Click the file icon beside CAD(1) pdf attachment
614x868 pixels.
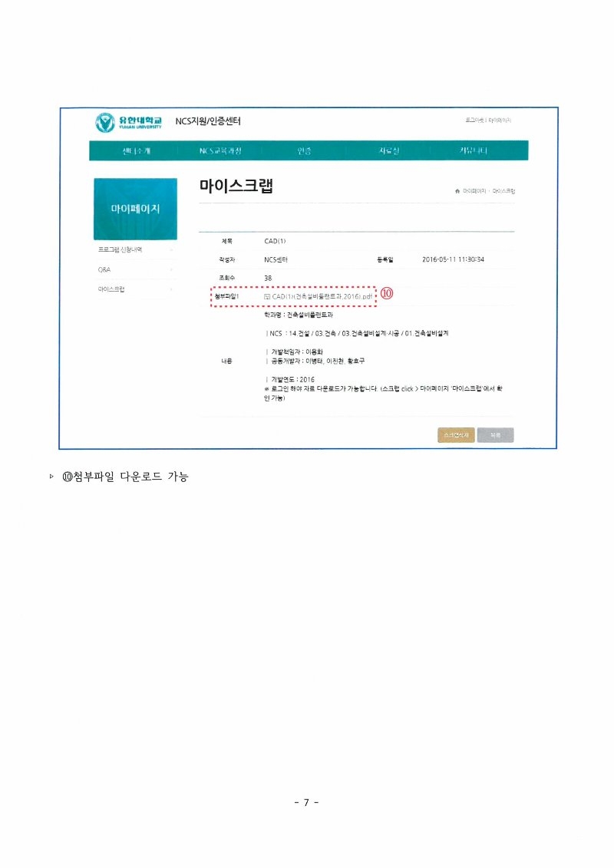tap(267, 297)
